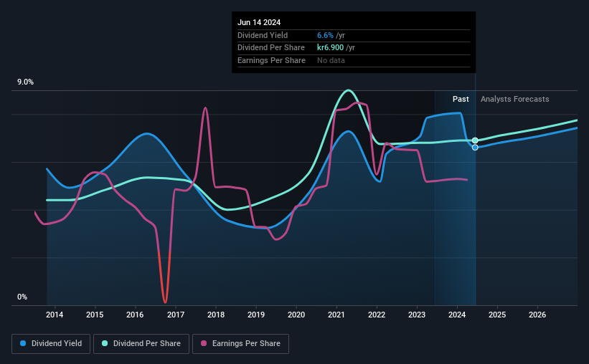Click the blue data point marker on chart

pyautogui.click(x=475, y=148)
